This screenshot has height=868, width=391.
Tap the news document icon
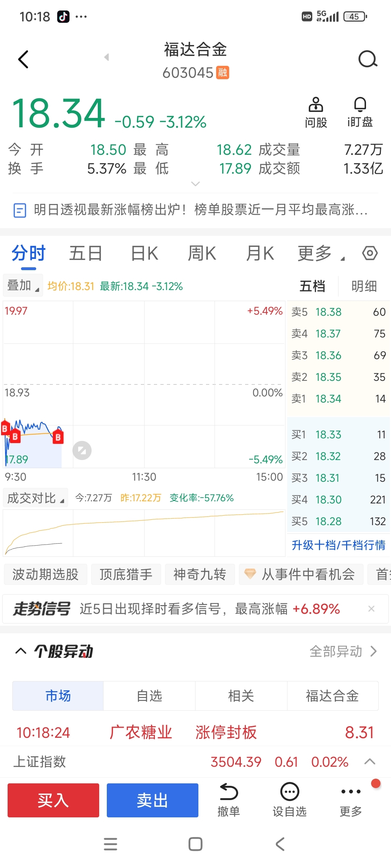pyautogui.click(x=20, y=210)
